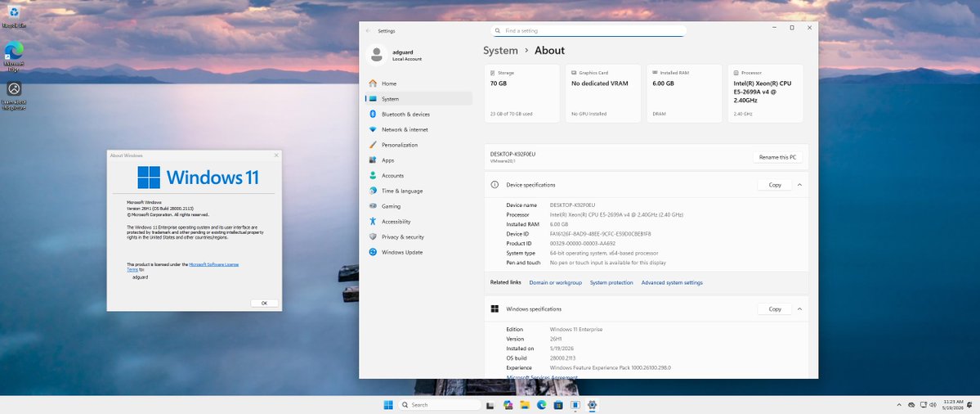Viewport: 980px width, 414px height.
Task: Open System protection link
Action: pyautogui.click(x=611, y=282)
